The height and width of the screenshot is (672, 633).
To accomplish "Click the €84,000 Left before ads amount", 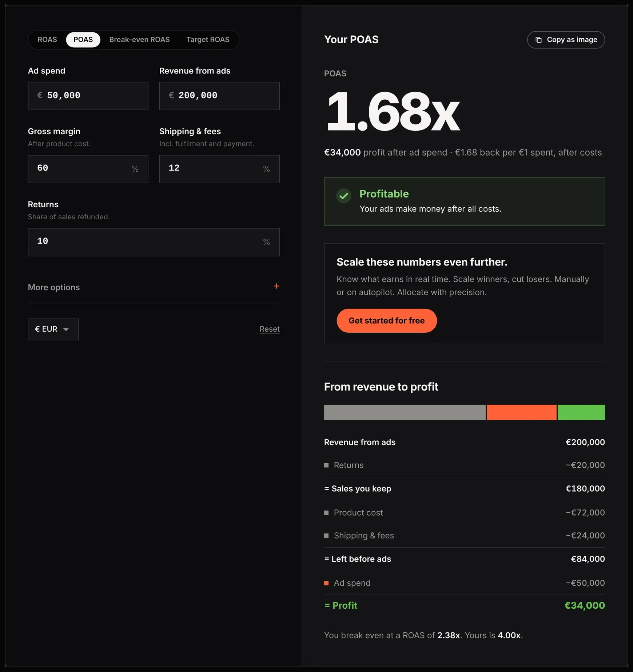I will point(588,559).
